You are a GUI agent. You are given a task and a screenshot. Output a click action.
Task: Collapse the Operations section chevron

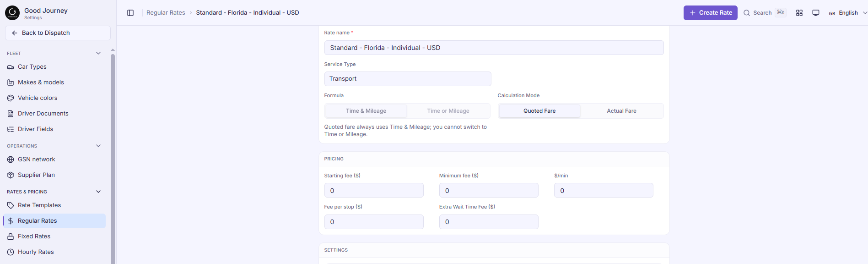click(x=98, y=146)
